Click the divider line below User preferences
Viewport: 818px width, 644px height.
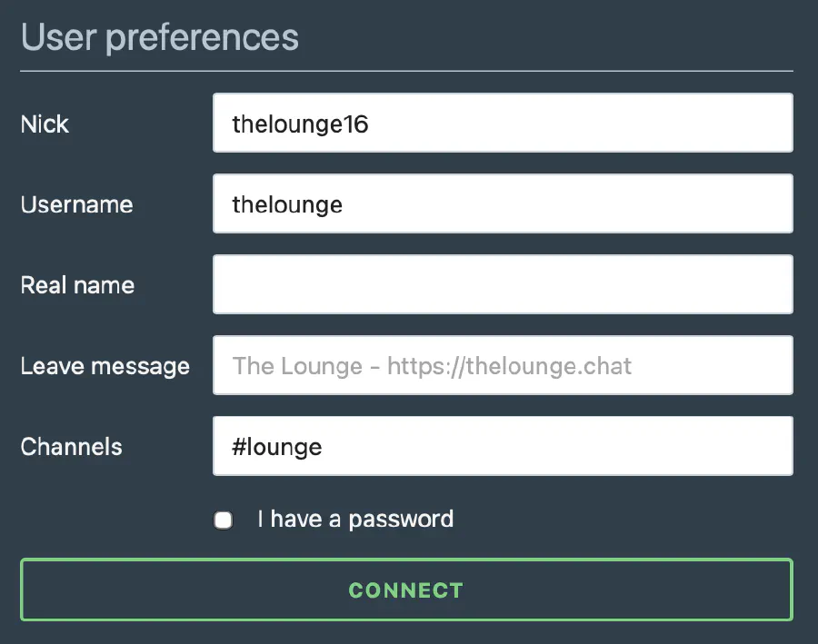pyautogui.click(x=406, y=70)
